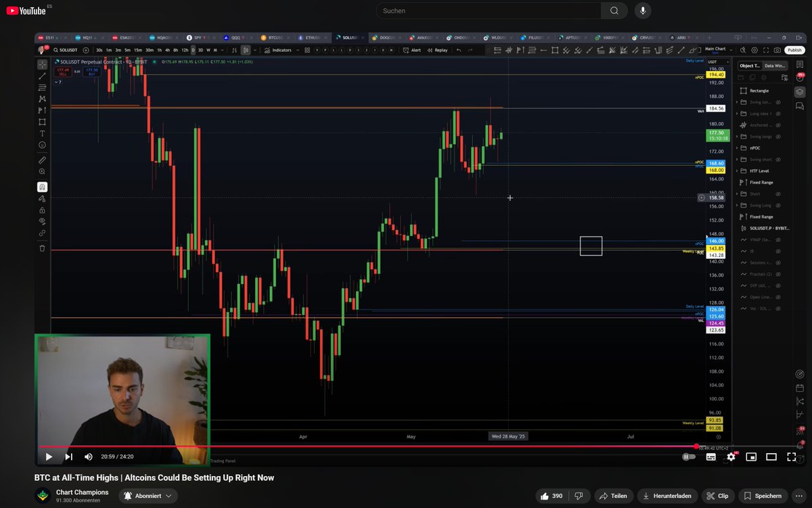Click the Alert button

[412, 50]
